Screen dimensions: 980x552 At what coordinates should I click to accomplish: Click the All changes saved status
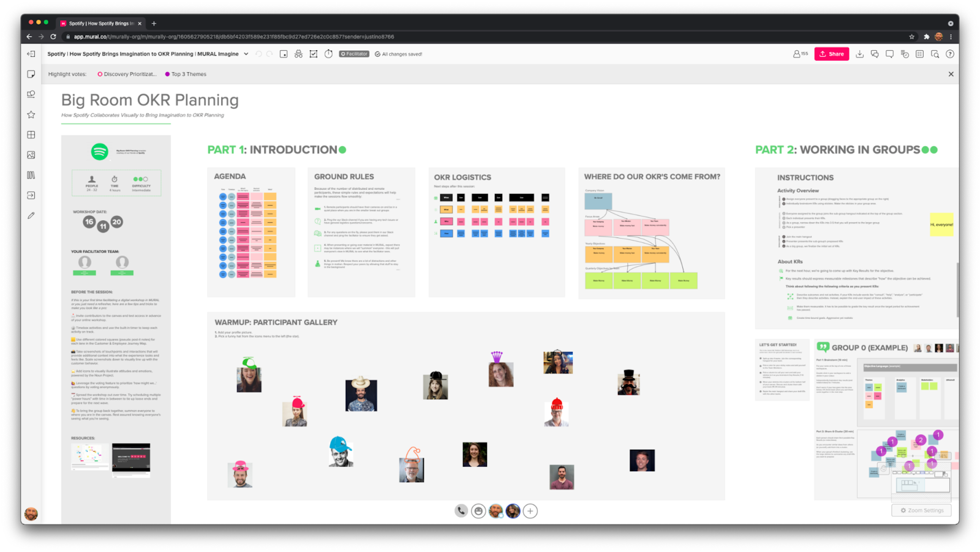point(399,54)
